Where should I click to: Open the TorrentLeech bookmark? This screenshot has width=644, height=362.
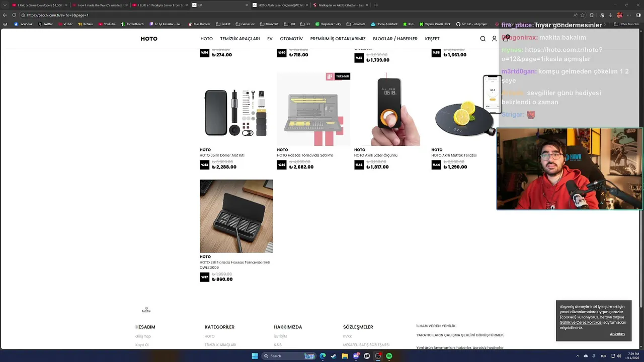[x=133, y=24]
